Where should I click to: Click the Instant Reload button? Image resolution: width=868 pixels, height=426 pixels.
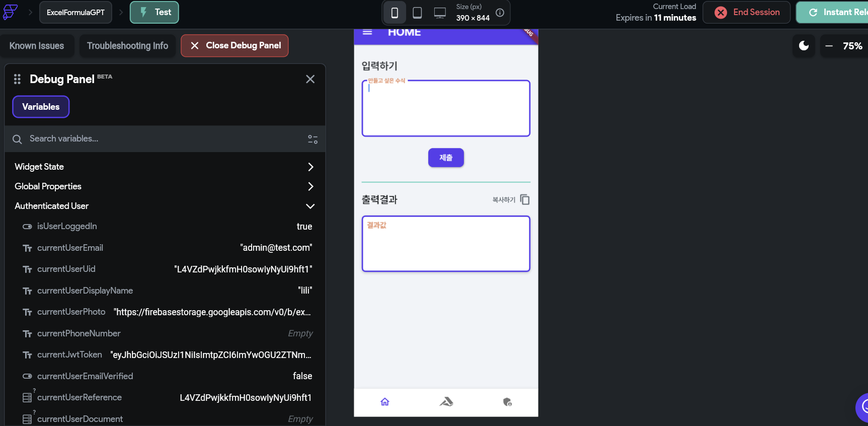click(x=832, y=13)
